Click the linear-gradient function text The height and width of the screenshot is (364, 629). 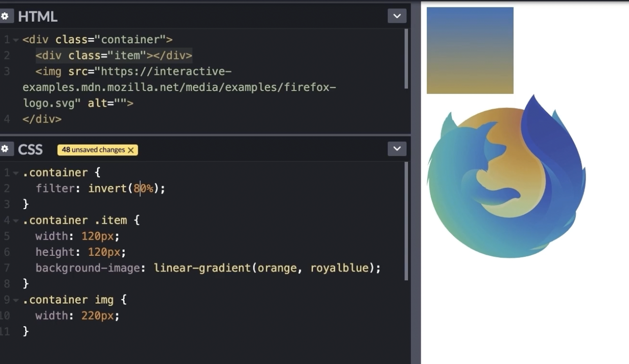(x=202, y=268)
